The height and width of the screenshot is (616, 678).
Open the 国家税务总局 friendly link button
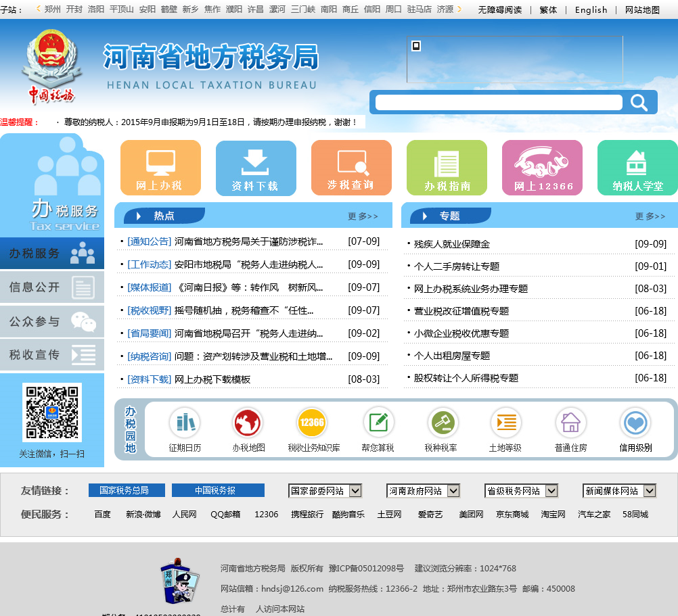click(x=127, y=490)
